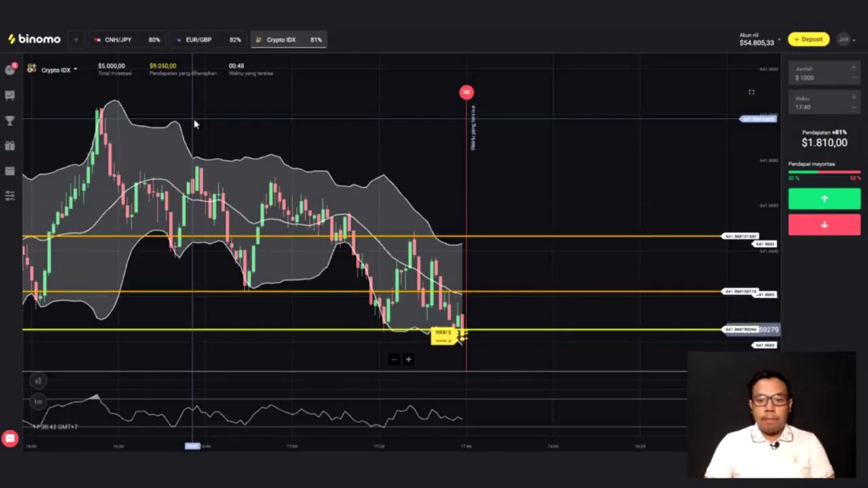868x488 pixels.
Task: Increase Jumlah amount with plus
Action: pos(854,68)
